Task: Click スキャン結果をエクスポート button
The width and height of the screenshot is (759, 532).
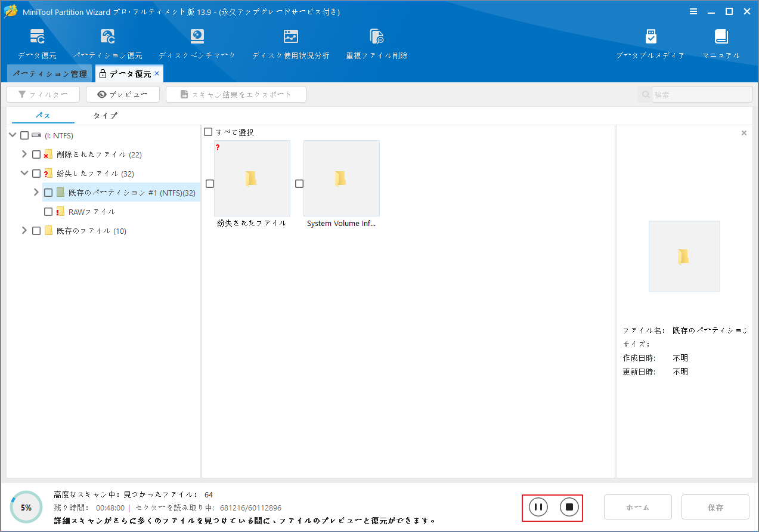Action: [236, 94]
